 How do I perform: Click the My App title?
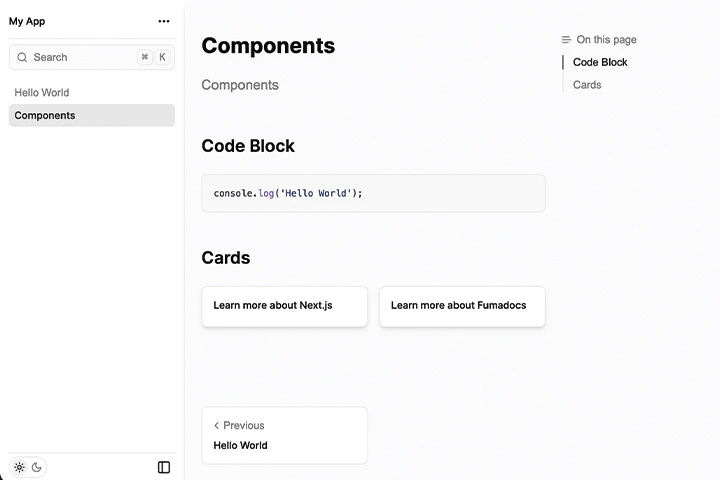click(x=27, y=21)
